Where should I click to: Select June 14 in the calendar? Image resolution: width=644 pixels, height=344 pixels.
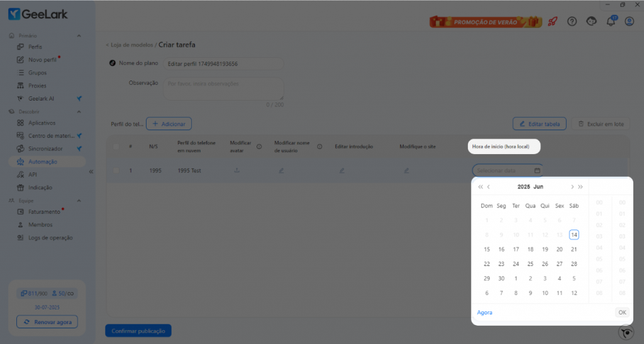pyautogui.click(x=574, y=235)
